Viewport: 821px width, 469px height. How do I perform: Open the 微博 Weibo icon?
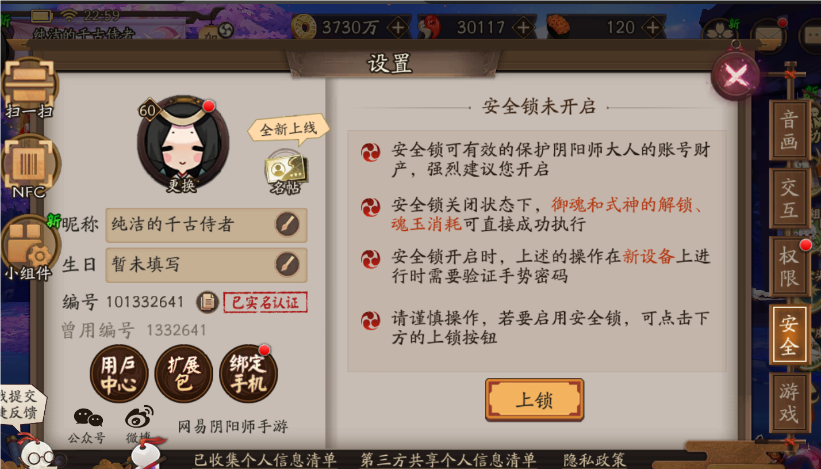[139, 426]
